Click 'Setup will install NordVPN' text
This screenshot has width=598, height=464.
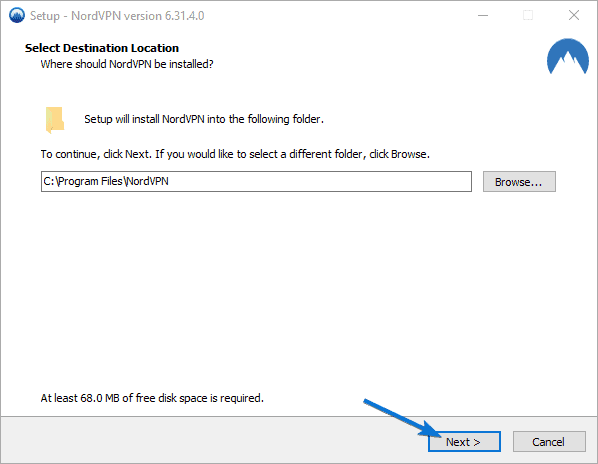click(x=204, y=119)
